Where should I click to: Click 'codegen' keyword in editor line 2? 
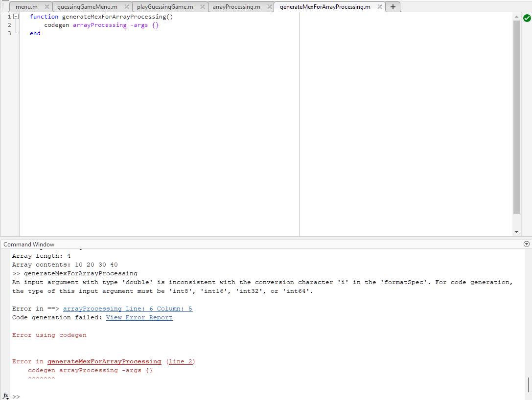pyautogui.click(x=57, y=25)
